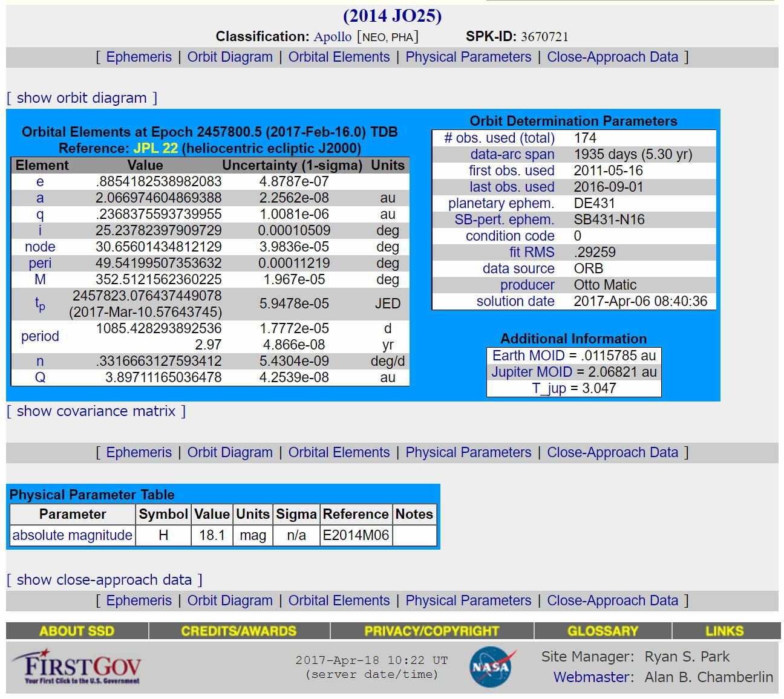This screenshot has height=699, width=784.
Task: Open Physical Parameters in the top navigation bar
Action: pyautogui.click(x=469, y=57)
